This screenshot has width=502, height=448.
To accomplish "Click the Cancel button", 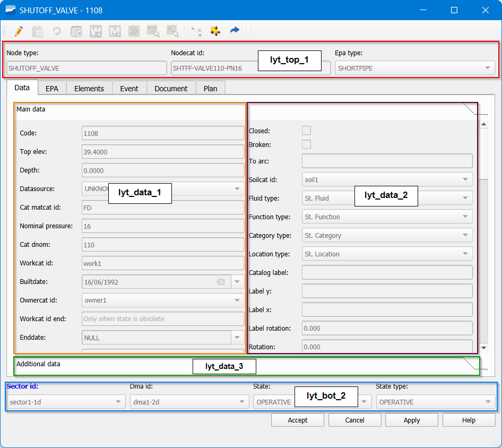I will 354,420.
